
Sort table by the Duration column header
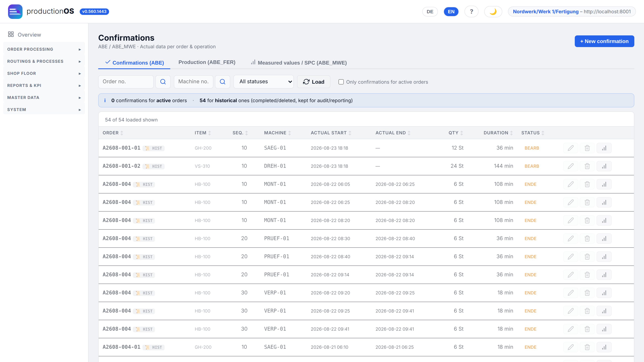coord(498,133)
